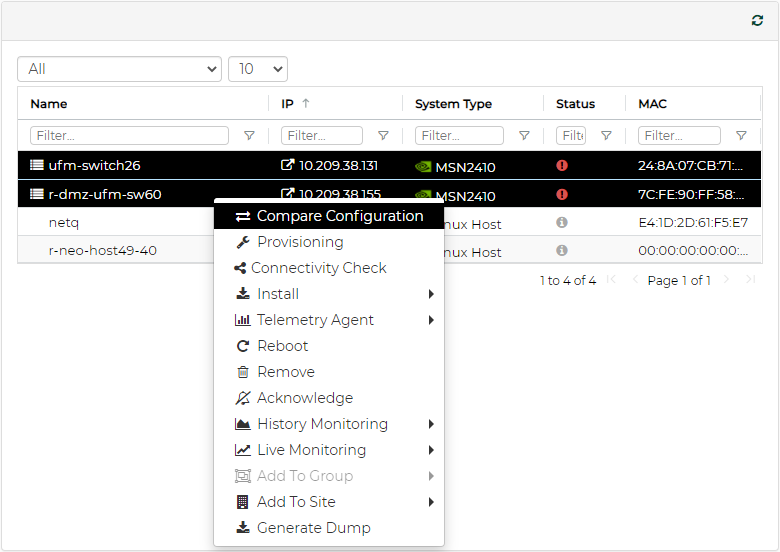Choose Generate Dump from context menu

tap(329, 528)
